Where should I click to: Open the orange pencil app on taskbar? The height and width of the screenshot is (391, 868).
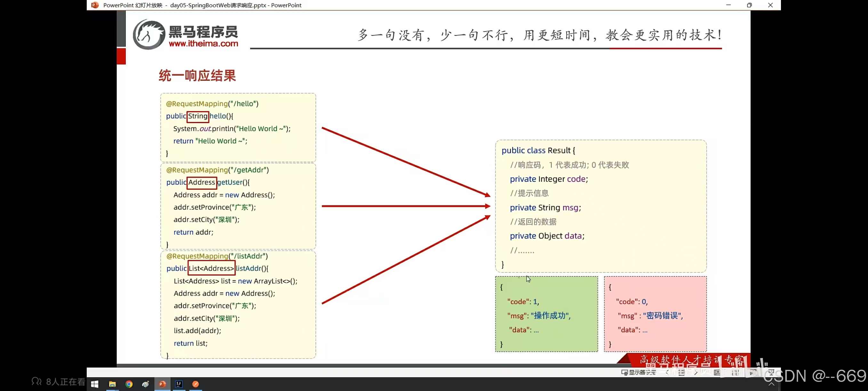point(196,384)
